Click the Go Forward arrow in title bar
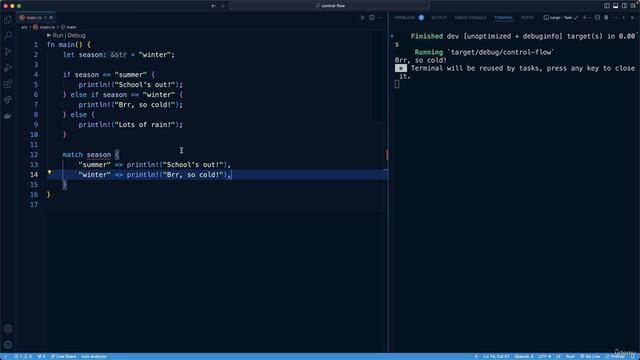This screenshot has width=640, height=360. (223, 6)
